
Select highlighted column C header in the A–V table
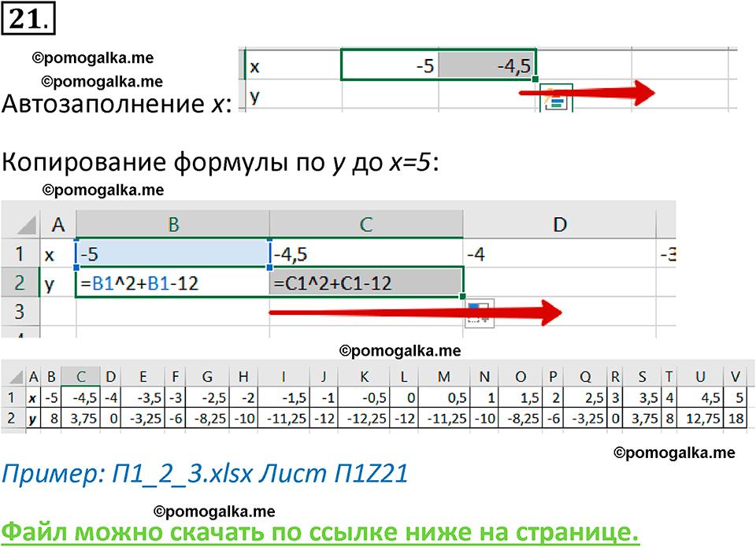[81, 376]
